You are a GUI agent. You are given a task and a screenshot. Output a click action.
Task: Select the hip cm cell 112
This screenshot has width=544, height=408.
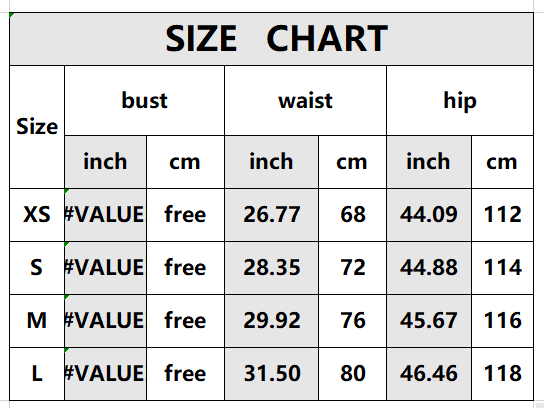502,215
